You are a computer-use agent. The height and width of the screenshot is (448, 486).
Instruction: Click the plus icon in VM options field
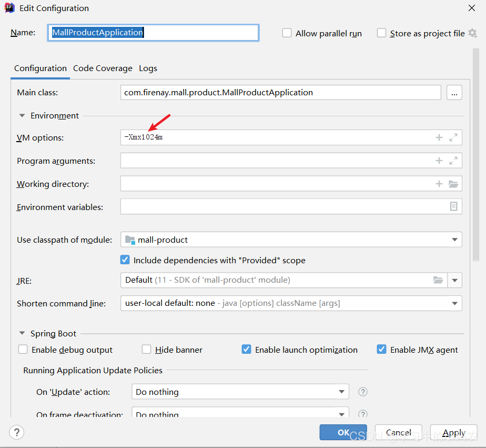(x=439, y=137)
